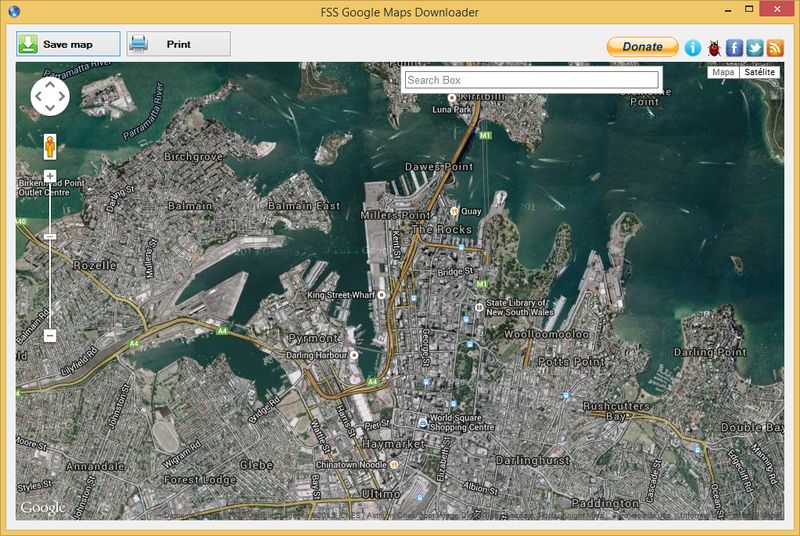Screen dimensions: 800x536
Task: Click the Print button
Action: (x=179, y=44)
